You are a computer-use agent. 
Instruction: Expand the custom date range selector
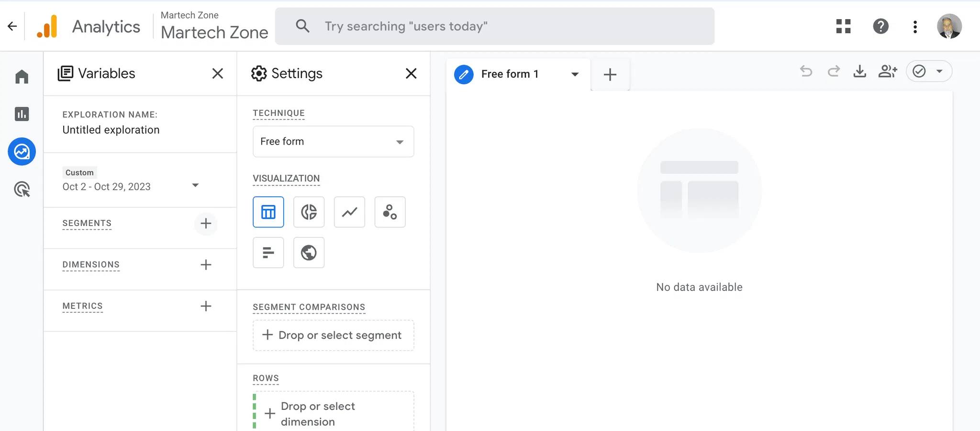point(195,186)
